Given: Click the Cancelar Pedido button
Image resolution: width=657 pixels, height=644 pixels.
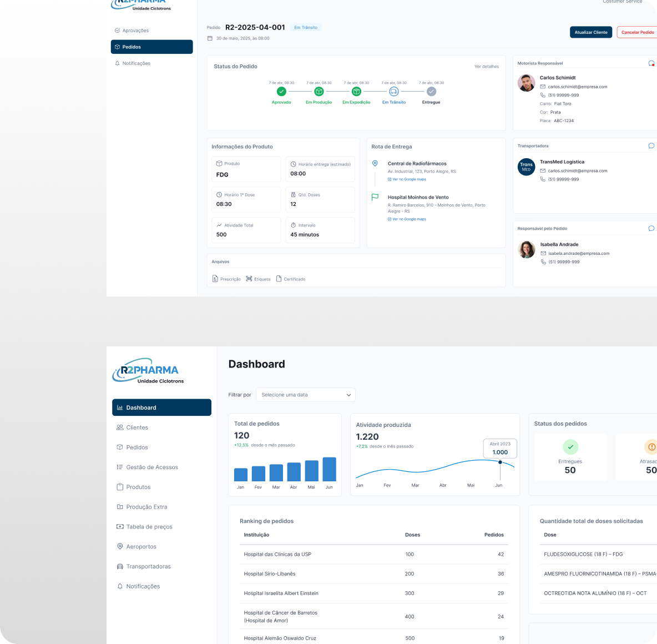Looking at the screenshot, I should click(638, 32).
